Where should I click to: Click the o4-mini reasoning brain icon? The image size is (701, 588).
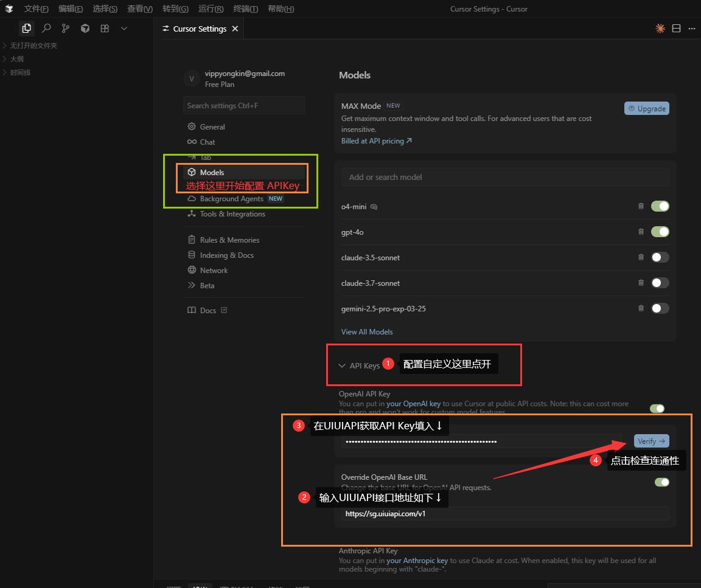[374, 207]
